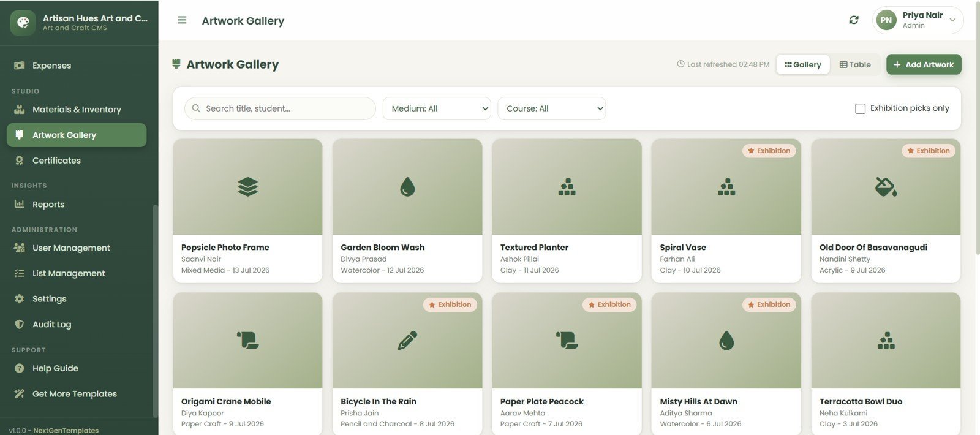Screen dimensions: 980x435
Task: Click the student name Nandini Shetty
Action: pos(845,259)
